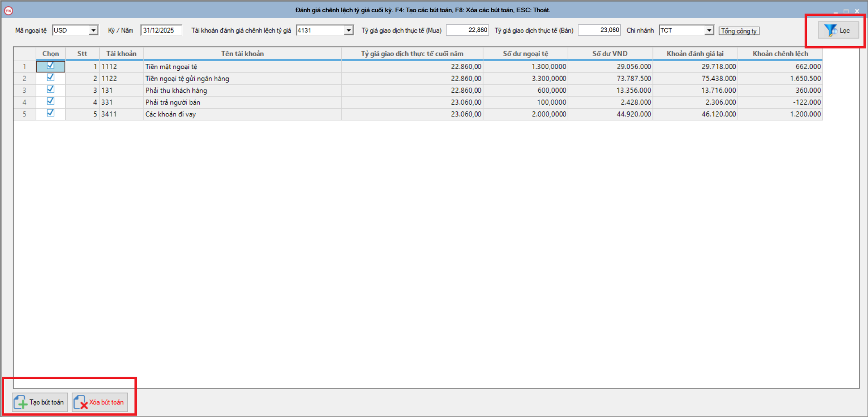
Task: Click the Số dư VND column header
Action: 610,53
